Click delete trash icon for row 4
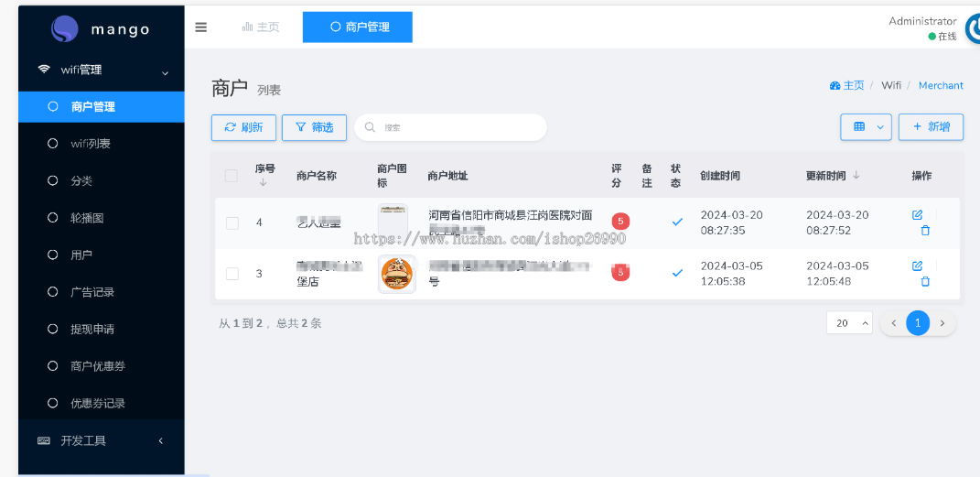 [x=926, y=230]
